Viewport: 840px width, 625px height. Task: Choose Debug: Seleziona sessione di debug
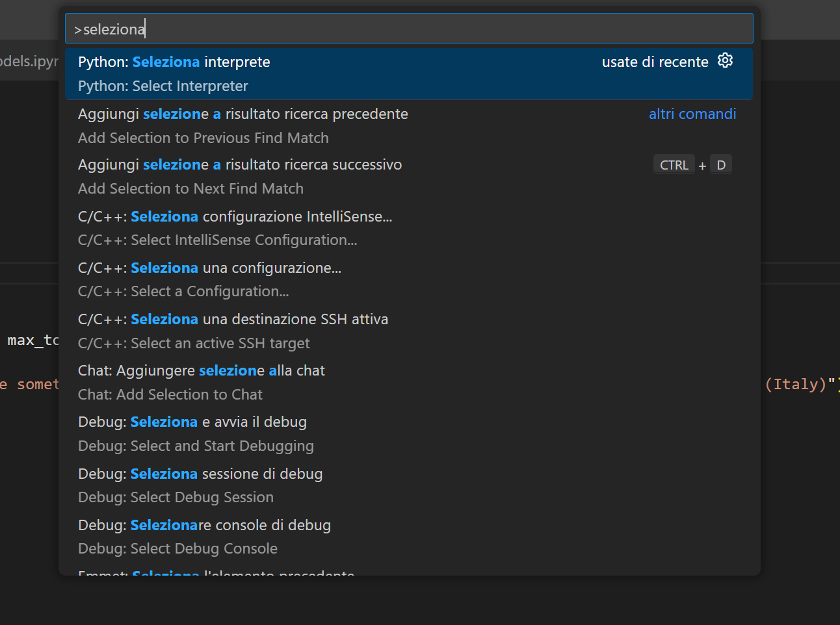point(409,485)
